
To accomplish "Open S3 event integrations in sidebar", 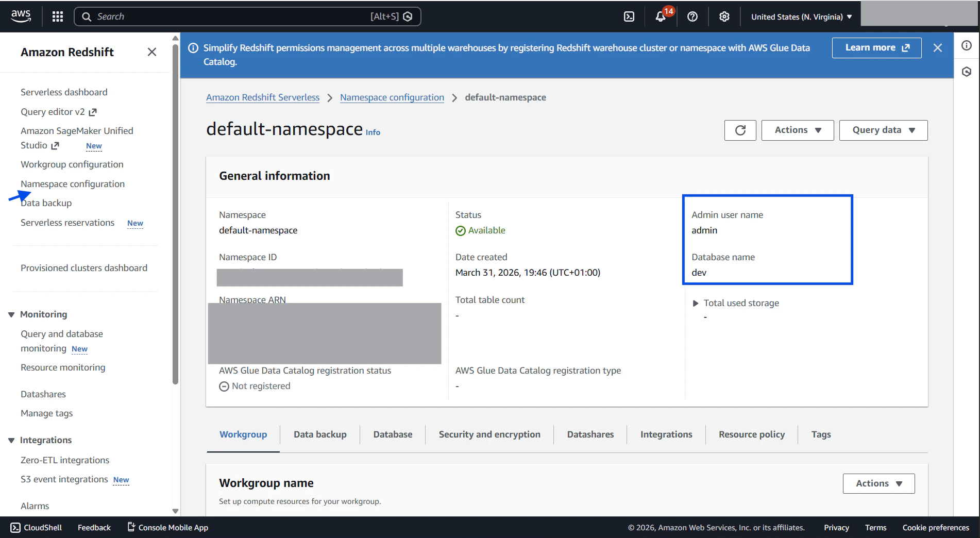I will [x=64, y=479].
